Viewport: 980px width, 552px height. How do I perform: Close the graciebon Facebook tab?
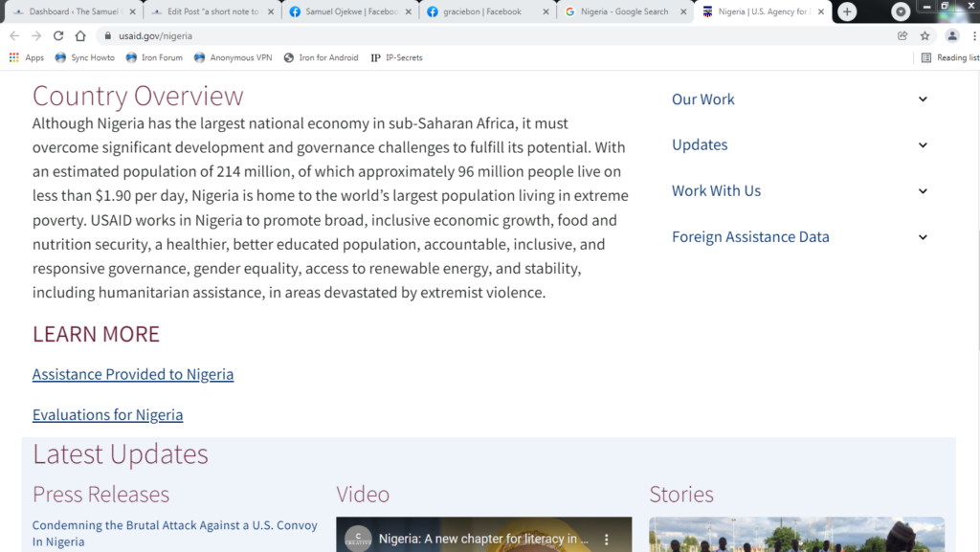point(546,11)
